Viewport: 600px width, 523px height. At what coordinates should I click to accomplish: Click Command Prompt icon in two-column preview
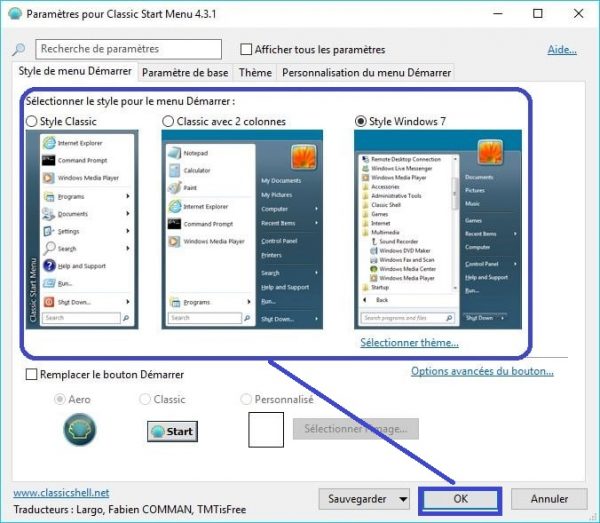(174, 223)
